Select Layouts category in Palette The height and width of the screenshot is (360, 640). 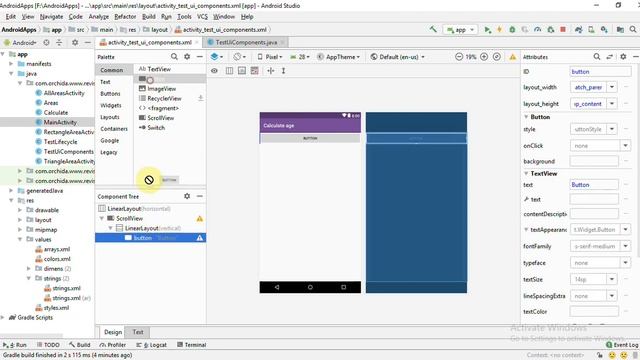point(110,117)
